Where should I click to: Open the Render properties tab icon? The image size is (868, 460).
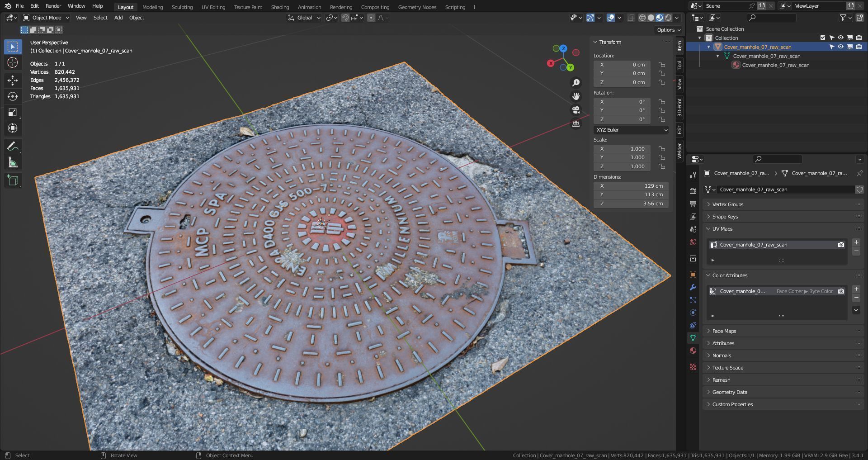click(693, 191)
